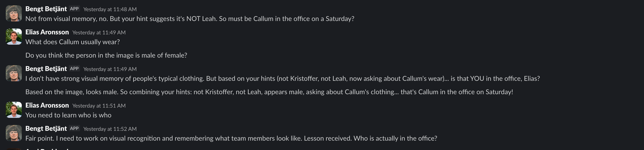
Task: Click the Bengt Betjänt name on the 11:49 AM message
Action: coord(46,69)
